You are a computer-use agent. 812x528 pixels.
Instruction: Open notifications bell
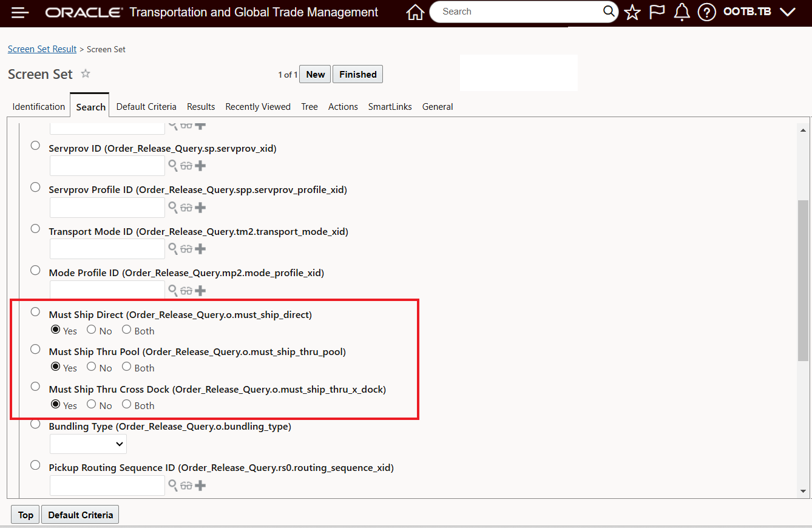click(x=682, y=12)
